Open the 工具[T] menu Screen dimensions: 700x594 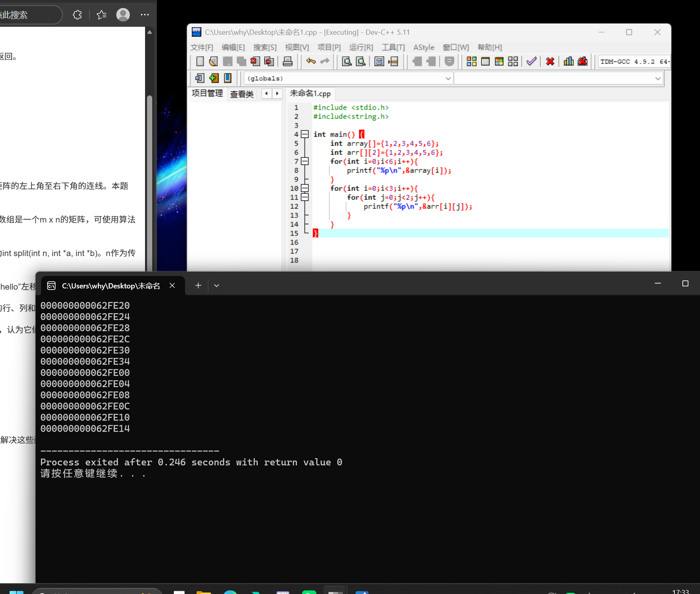tap(393, 48)
